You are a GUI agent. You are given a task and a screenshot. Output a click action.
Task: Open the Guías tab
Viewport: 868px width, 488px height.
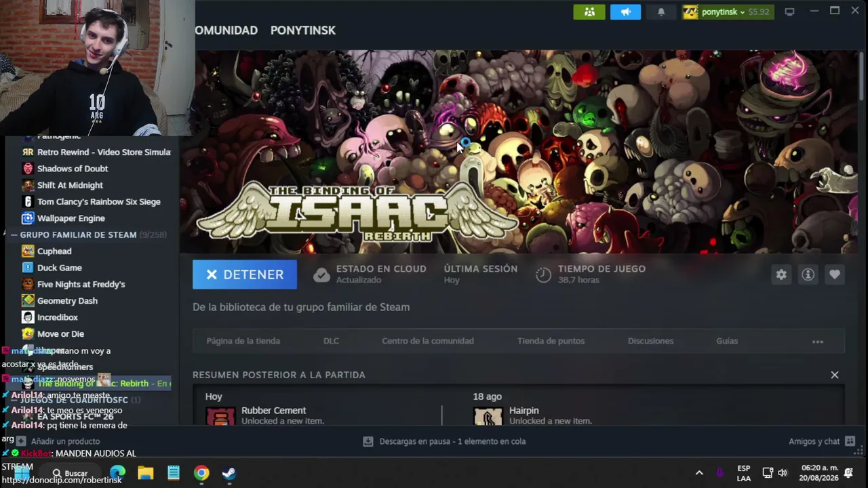click(727, 341)
